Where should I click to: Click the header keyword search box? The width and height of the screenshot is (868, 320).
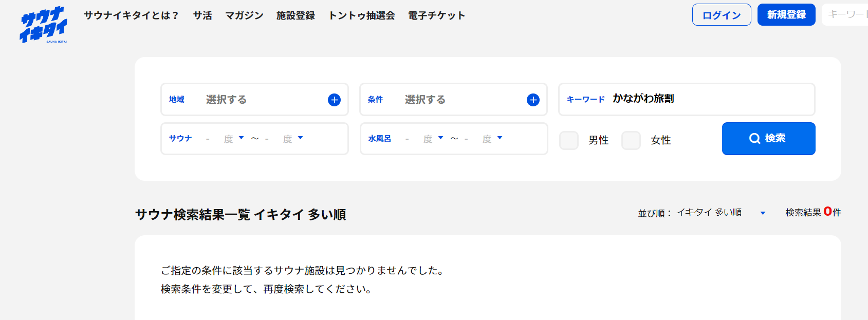[845, 15]
